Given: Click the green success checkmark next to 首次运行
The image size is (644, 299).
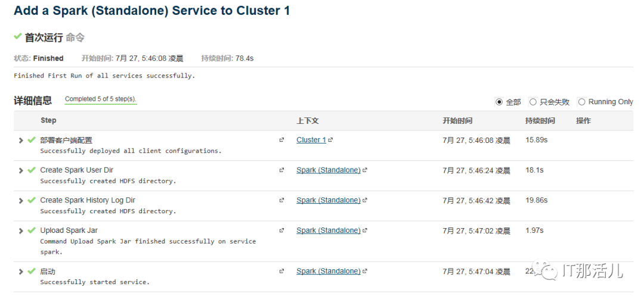Looking at the screenshot, I should [x=18, y=37].
